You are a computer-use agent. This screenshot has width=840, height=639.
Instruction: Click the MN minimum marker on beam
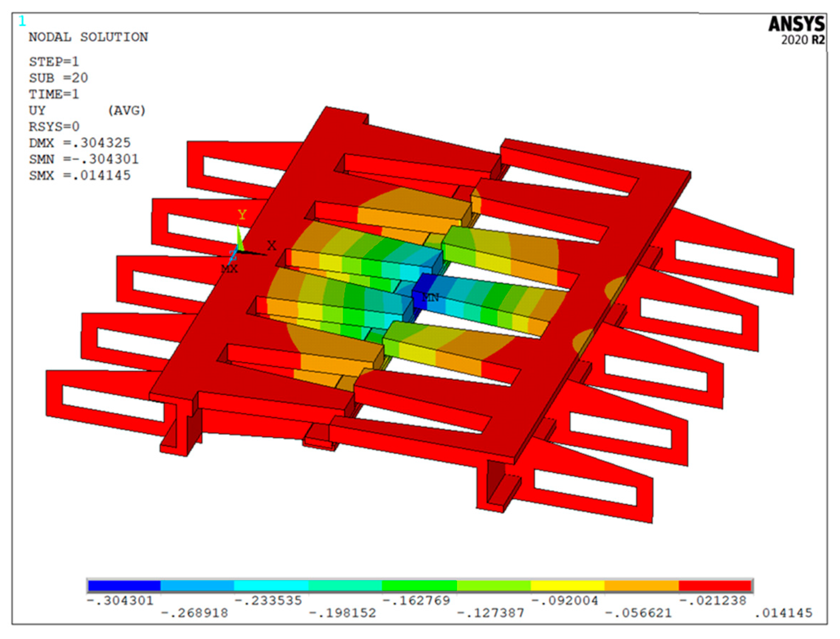(x=431, y=298)
